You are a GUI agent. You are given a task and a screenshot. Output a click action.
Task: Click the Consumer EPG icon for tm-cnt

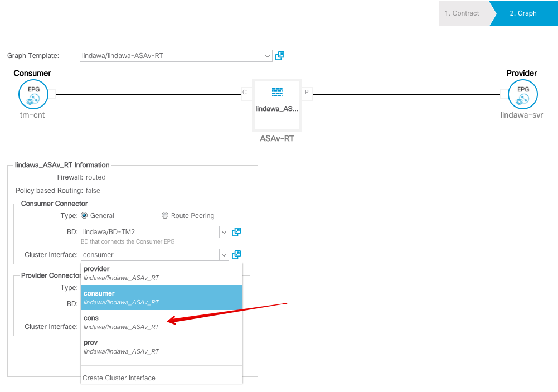click(x=33, y=94)
